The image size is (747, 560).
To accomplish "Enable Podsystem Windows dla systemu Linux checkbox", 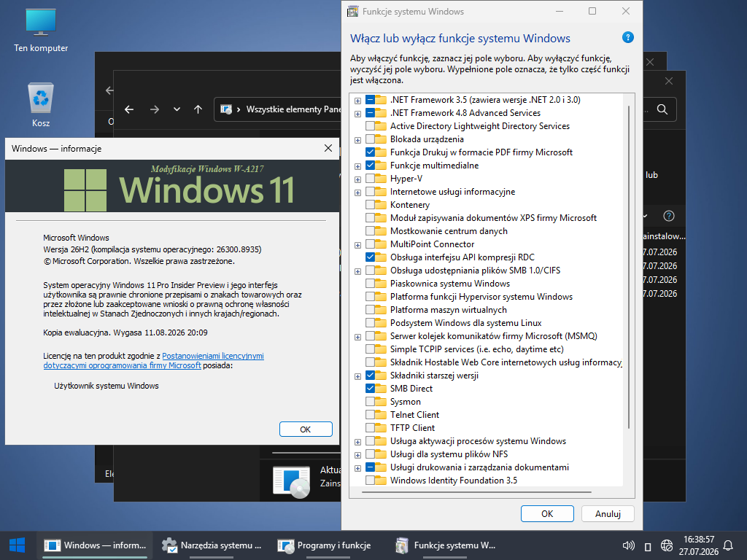I will point(370,323).
